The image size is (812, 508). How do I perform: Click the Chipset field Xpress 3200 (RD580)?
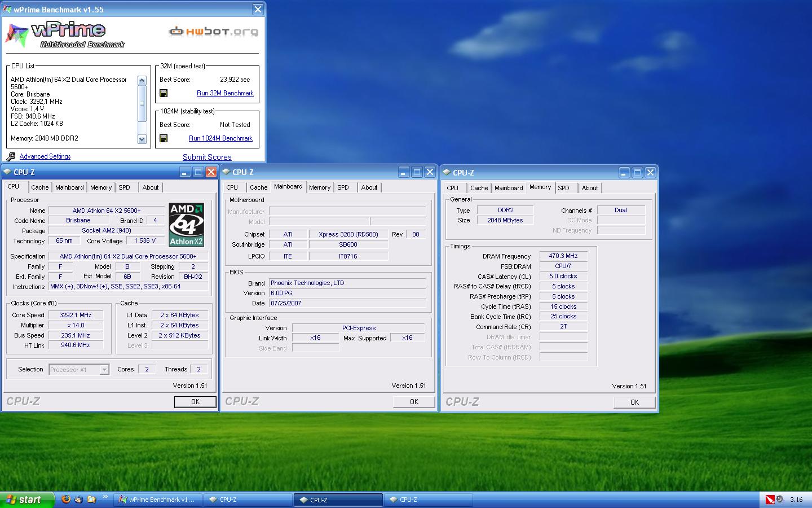pyautogui.click(x=348, y=234)
